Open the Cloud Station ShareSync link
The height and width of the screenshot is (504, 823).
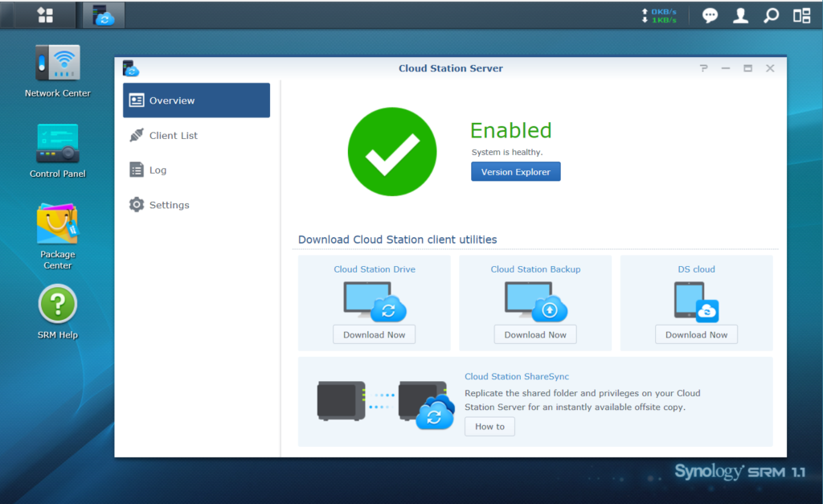tap(517, 376)
